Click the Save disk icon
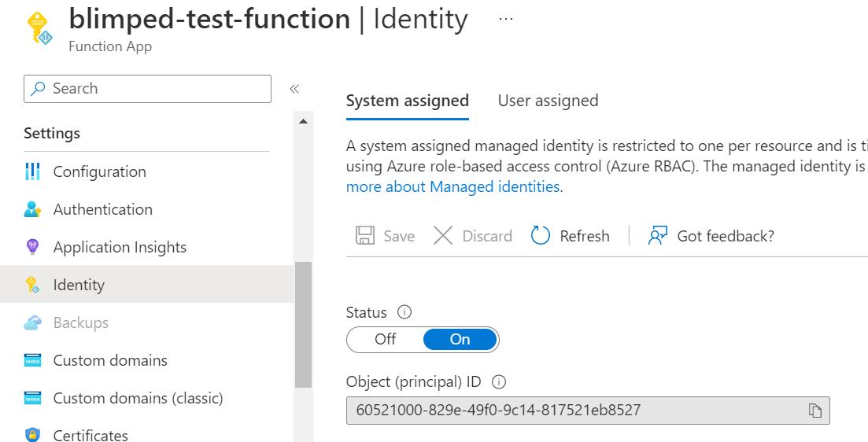 pos(365,236)
